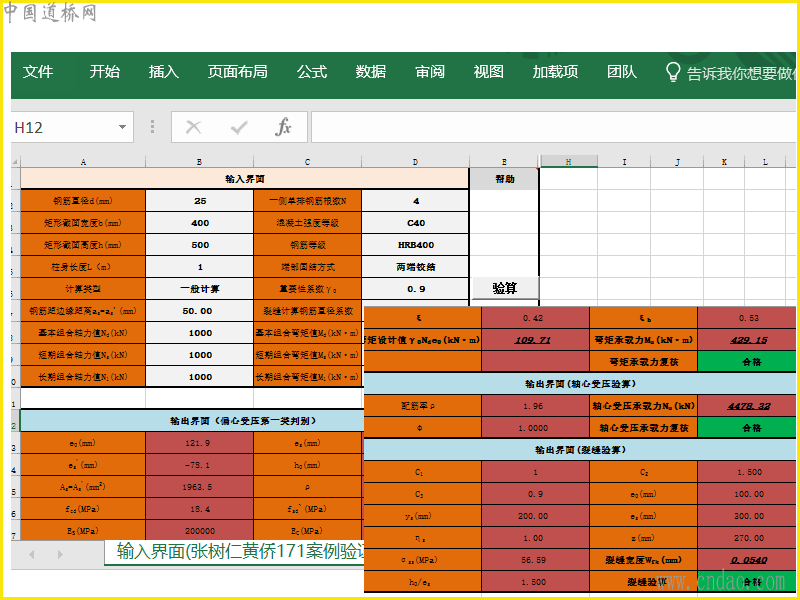Click the 一般计算 calculation type cell

click(199, 289)
